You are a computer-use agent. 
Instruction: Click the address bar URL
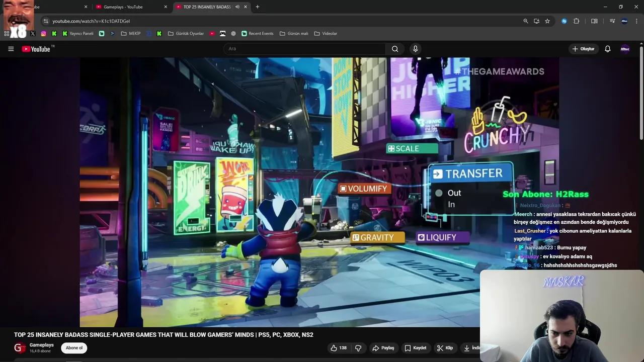[x=91, y=21]
